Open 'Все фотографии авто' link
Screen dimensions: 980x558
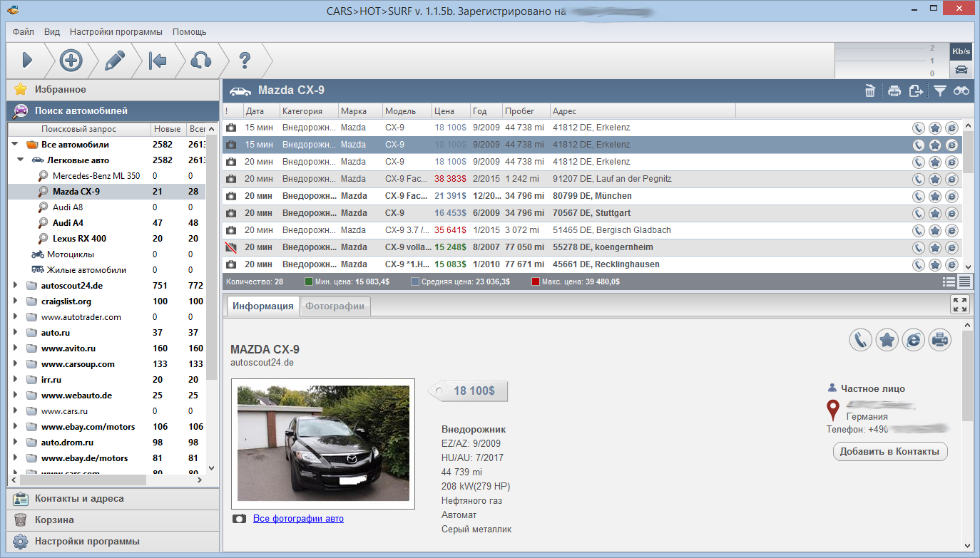click(x=298, y=519)
